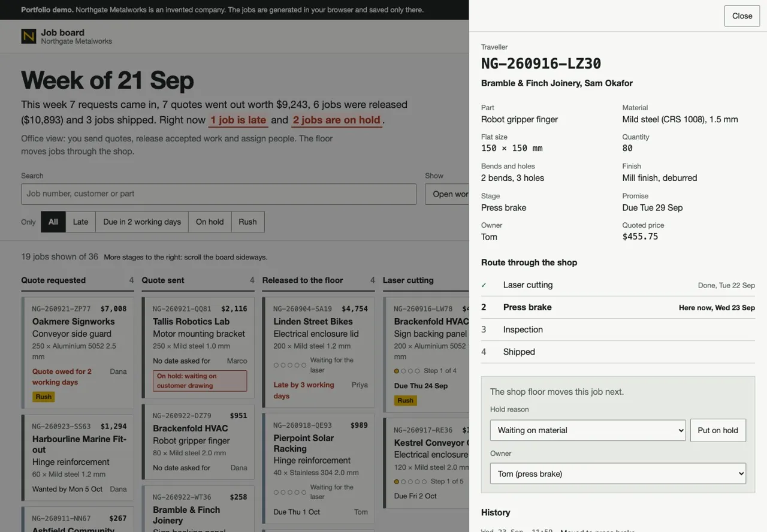Open the Oakmere Signworks job card
Viewport: 767px width, 532px height.
[78, 353]
